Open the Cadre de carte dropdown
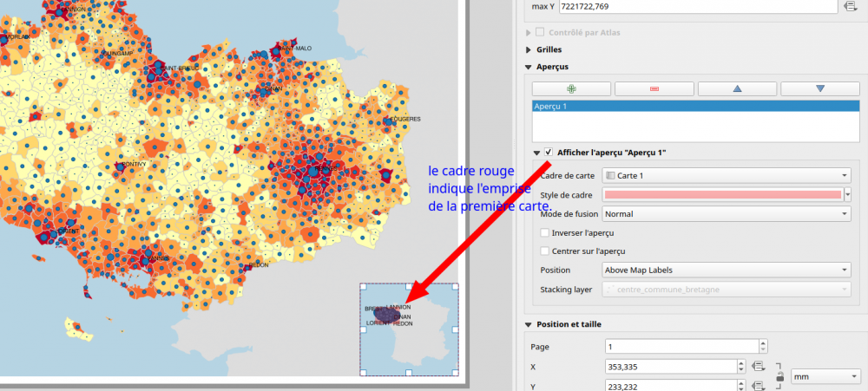This screenshot has height=391, width=868. point(726,175)
